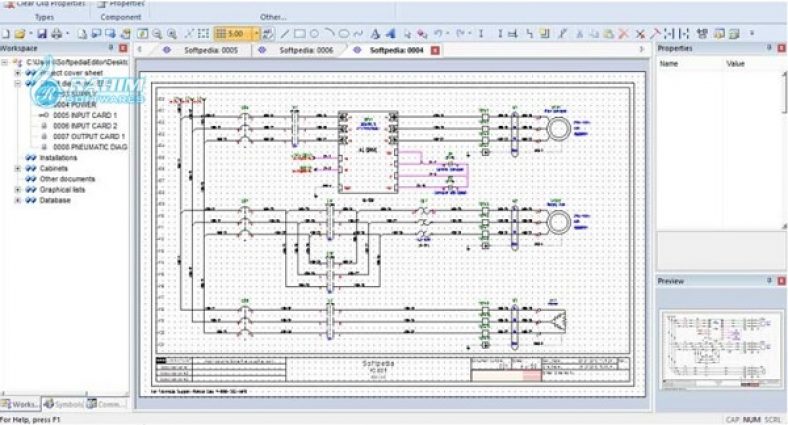Click the Preview panel schematic thumbnail
The image size is (788, 425).
(721, 350)
